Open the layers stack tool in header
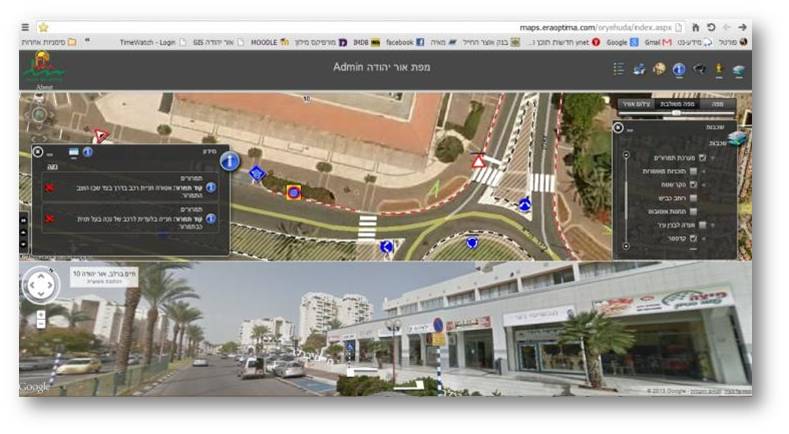The image size is (789, 434). [738, 69]
